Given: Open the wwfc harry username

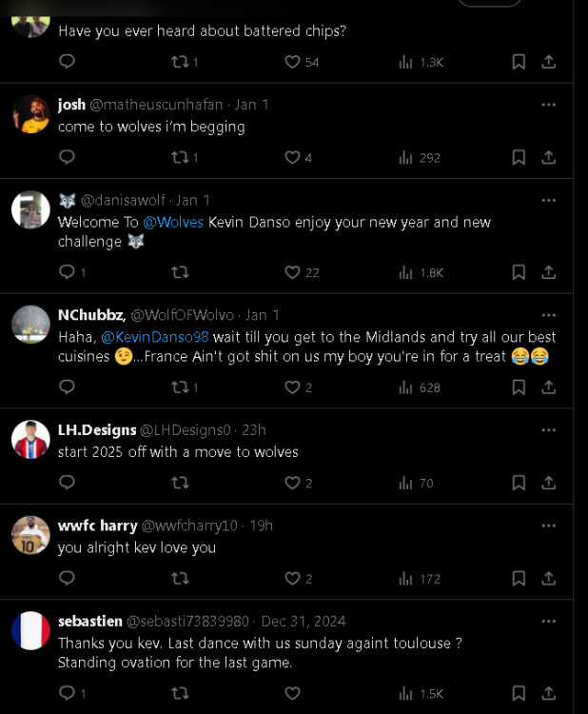Looking at the screenshot, I should (x=97, y=526).
